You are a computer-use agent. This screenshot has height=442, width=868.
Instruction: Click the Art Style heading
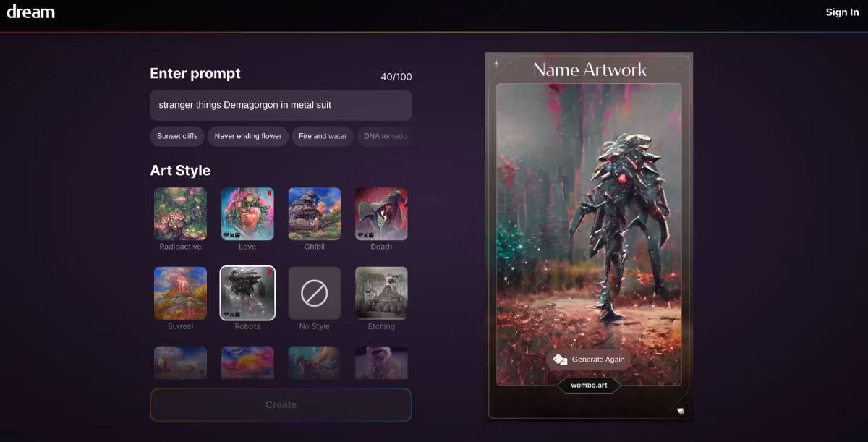click(x=180, y=171)
